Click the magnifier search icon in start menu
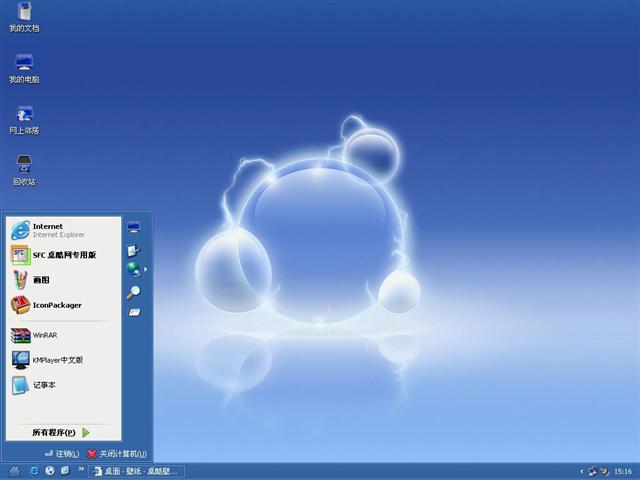This screenshot has height=480, width=640. point(133,292)
